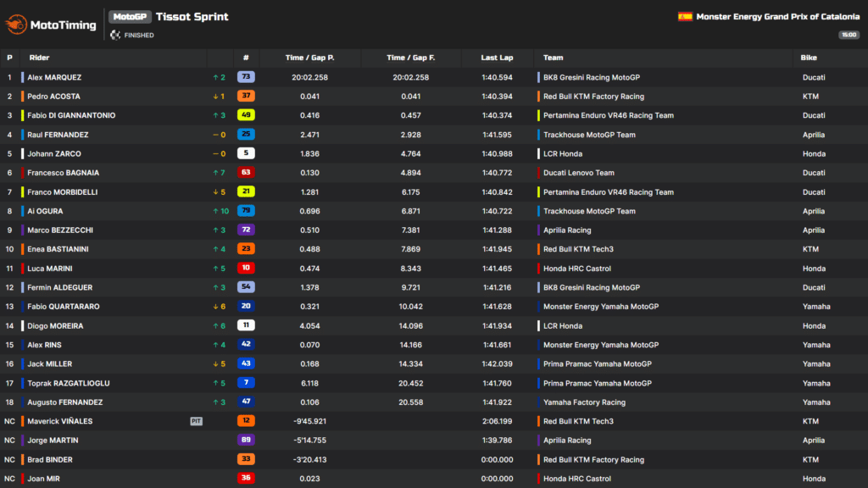
Task: Click number badge 36 for Joan Mir
Action: point(246,478)
